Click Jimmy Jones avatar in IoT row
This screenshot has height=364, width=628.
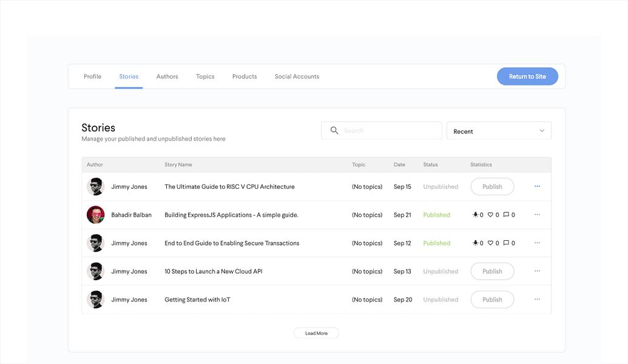[96, 300]
